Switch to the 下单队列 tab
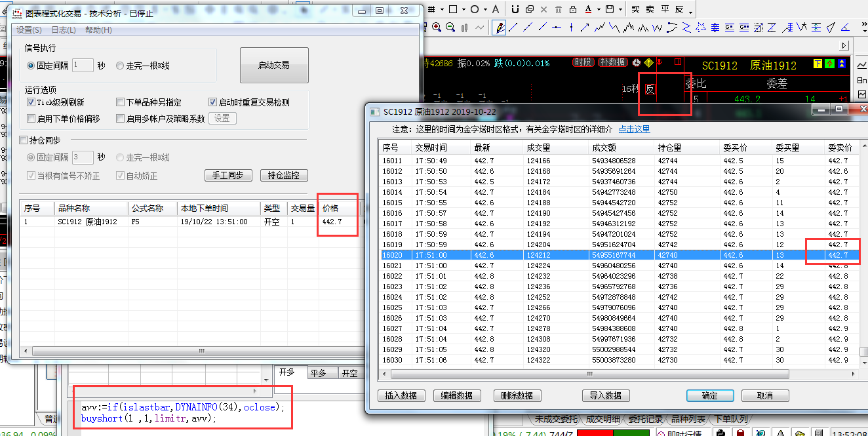 [731, 419]
